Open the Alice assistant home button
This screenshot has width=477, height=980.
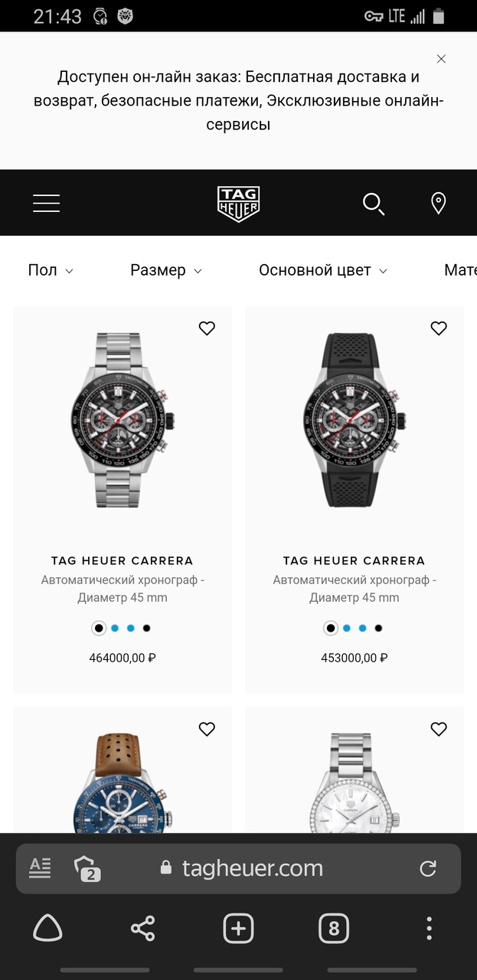point(47,929)
